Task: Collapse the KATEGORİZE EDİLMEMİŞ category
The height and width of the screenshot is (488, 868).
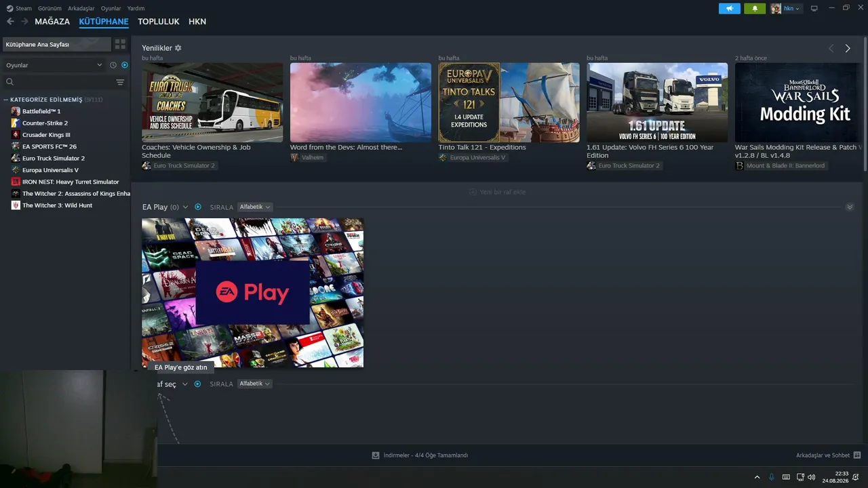Action: tap(6, 100)
